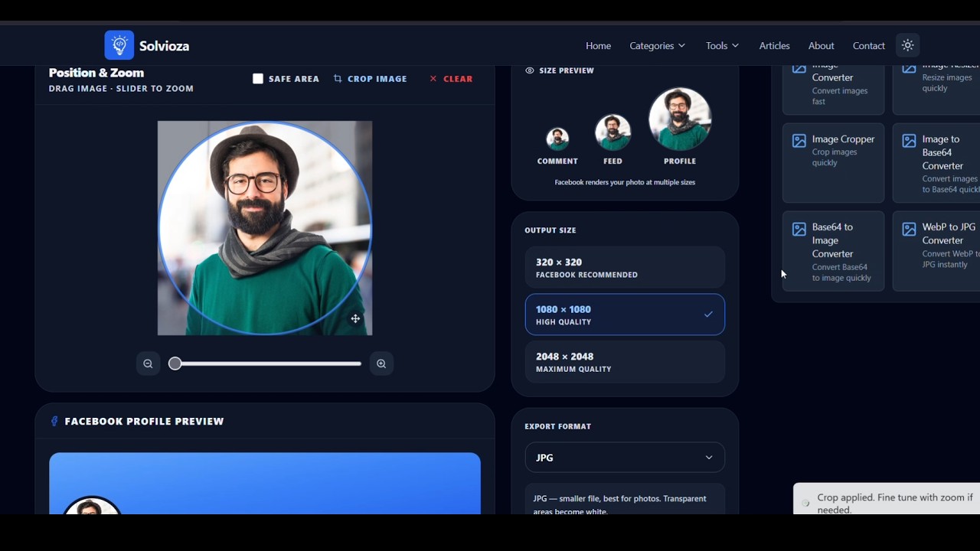Open the Image to Base64 Converter card
This screenshot has width=980, height=551.
point(936,163)
